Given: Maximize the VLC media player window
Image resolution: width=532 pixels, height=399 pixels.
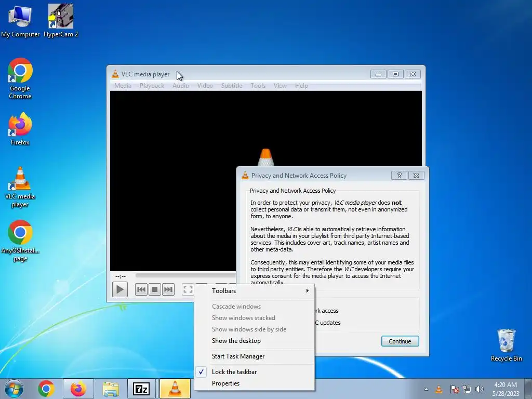Looking at the screenshot, I should click(395, 74).
